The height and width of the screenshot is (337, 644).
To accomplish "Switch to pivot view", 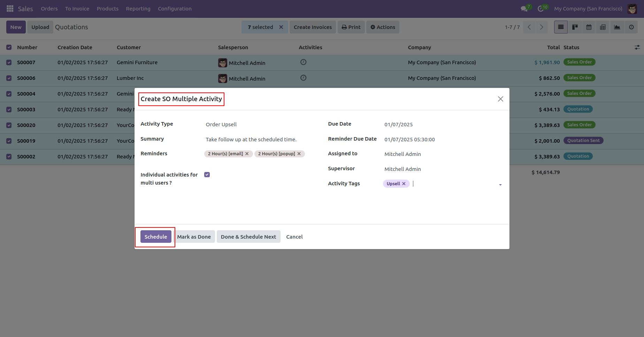I will [x=603, y=27].
